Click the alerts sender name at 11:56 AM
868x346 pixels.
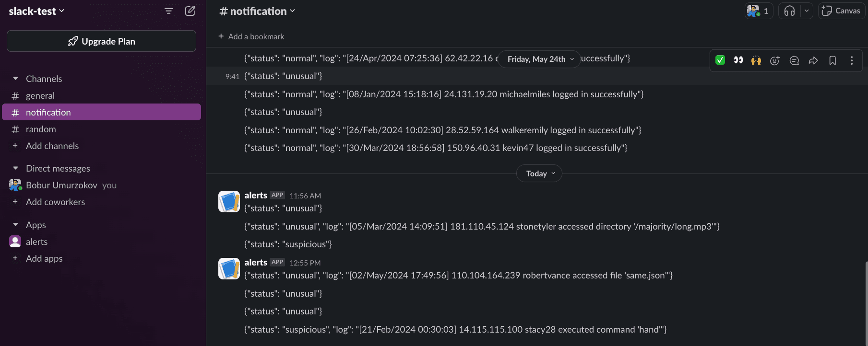(x=256, y=195)
